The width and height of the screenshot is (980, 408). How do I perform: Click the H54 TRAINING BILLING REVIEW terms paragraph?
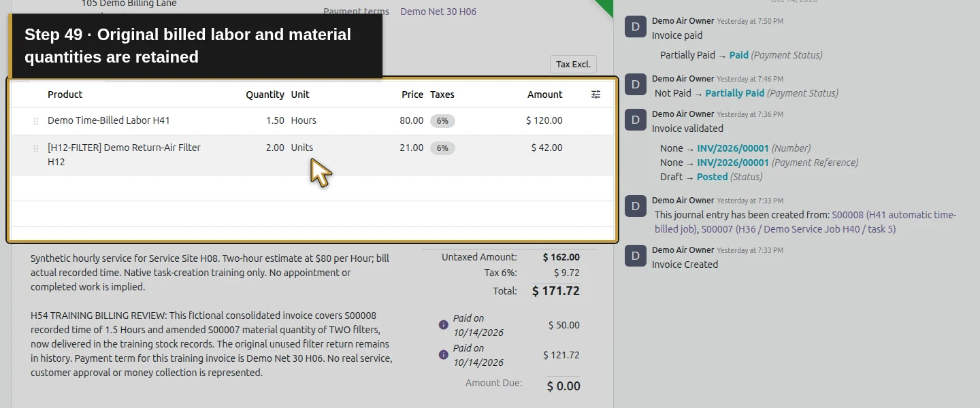tap(212, 344)
